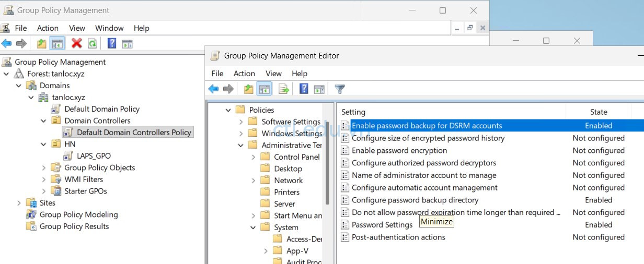Expand the Control Panel folder in Editor tree
644x264 pixels.
tap(254, 157)
